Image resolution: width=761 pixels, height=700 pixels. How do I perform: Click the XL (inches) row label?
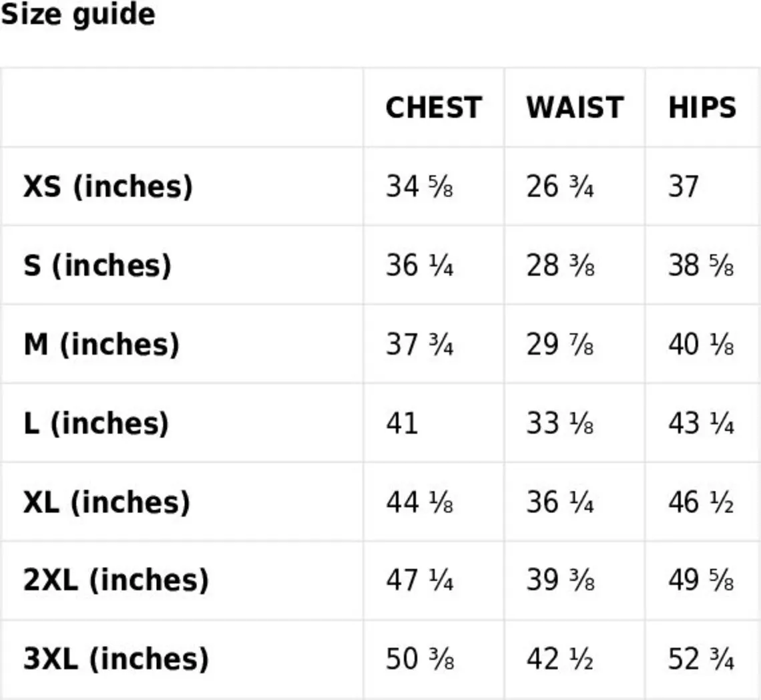point(106,502)
